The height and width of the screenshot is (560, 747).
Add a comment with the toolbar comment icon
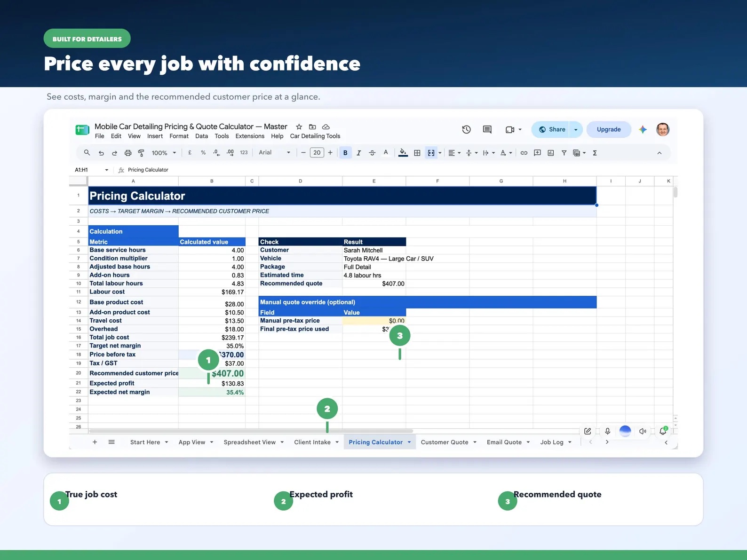point(537,153)
